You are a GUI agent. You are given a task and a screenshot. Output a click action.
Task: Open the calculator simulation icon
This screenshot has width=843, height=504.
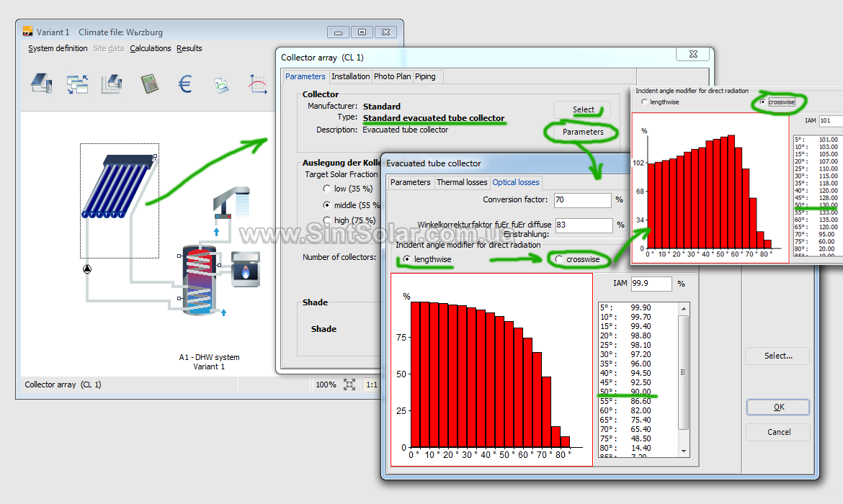(x=149, y=84)
